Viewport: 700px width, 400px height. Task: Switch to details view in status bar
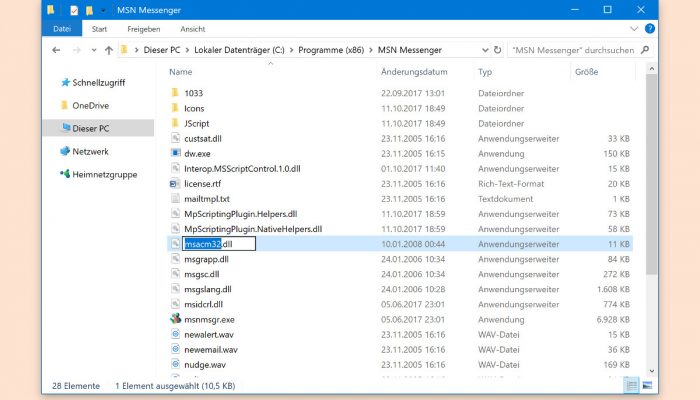pos(631,386)
